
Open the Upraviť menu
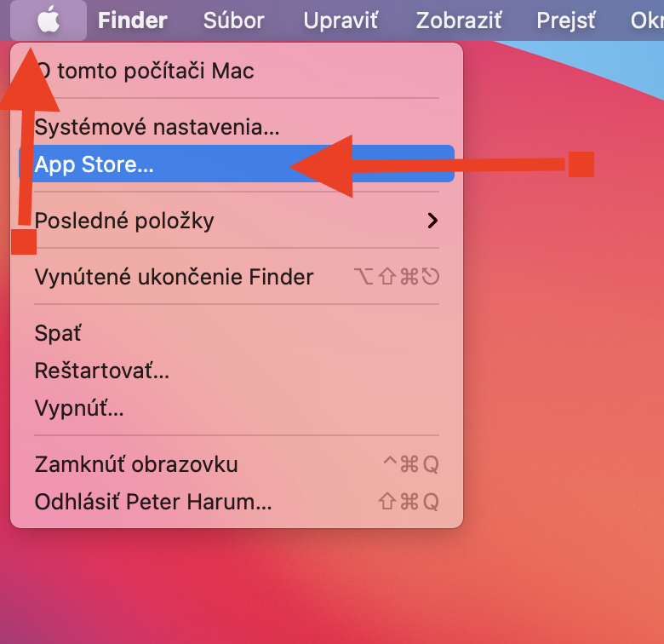(340, 20)
